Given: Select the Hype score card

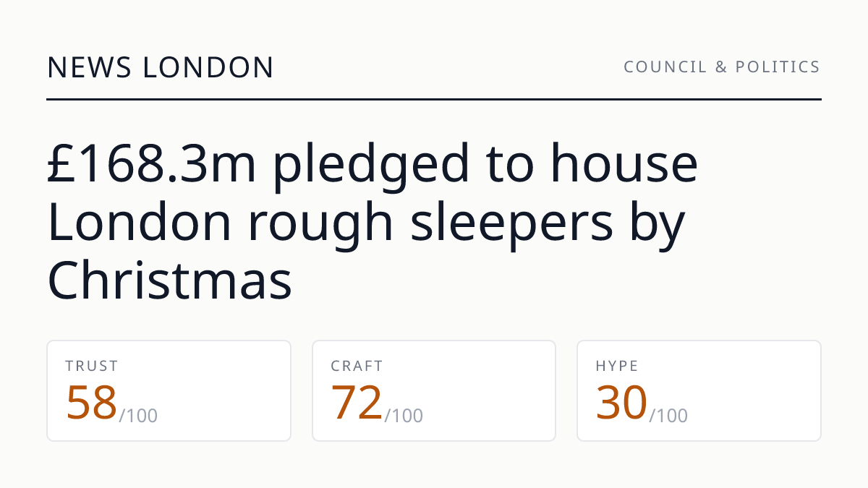Looking at the screenshot, I should click(x=699, y=390).
